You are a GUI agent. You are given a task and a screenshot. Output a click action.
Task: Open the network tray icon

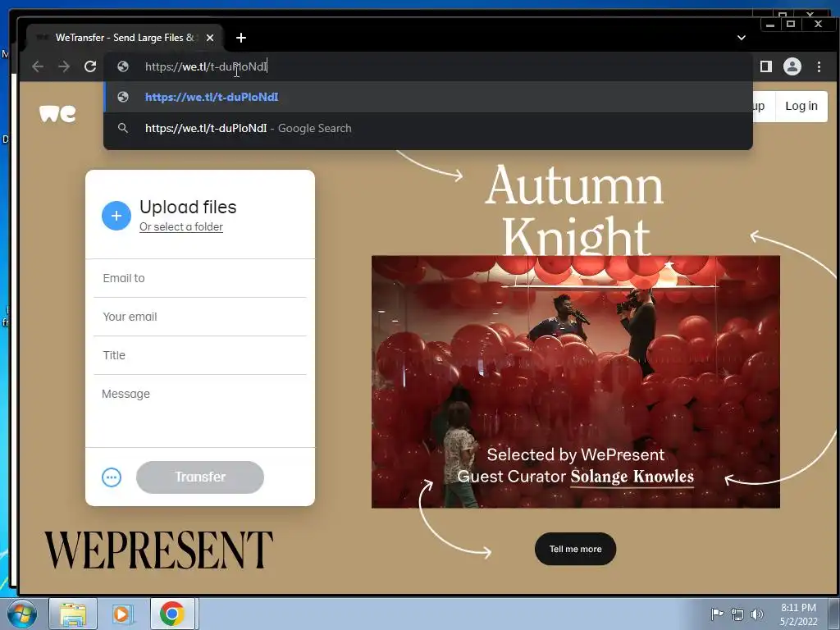(x=737, y=614)
